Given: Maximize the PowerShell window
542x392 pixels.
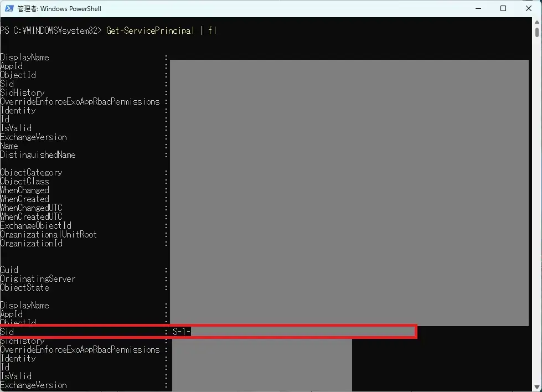Looking at the screenshot, I should (503, 8).
